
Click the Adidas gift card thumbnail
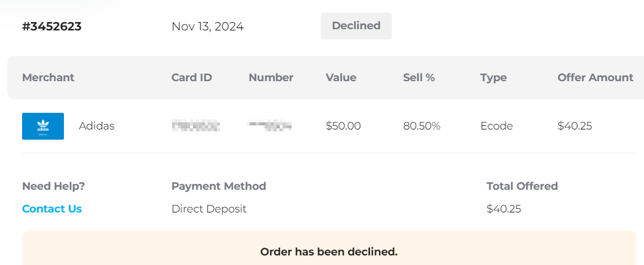[x=43, y=126]
